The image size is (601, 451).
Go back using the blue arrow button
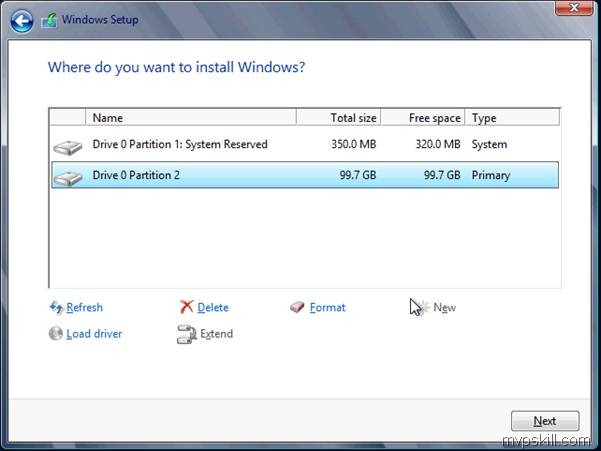click(x=21, y=20)
